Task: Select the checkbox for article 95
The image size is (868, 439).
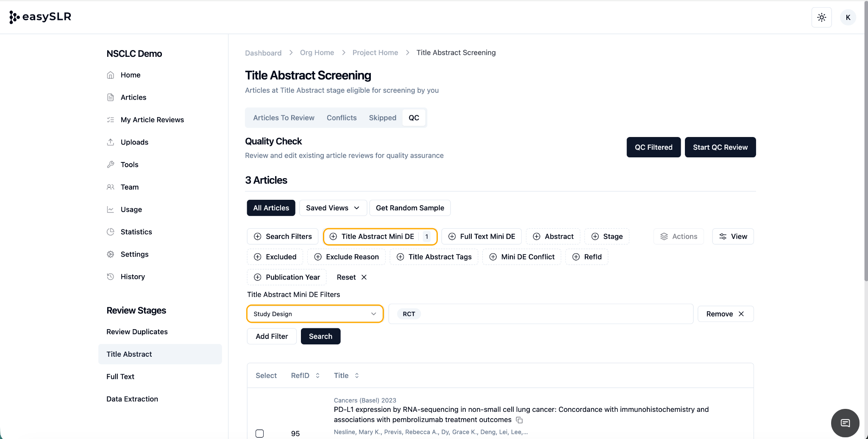Action: pyautogui.click(x=260, y=433)
